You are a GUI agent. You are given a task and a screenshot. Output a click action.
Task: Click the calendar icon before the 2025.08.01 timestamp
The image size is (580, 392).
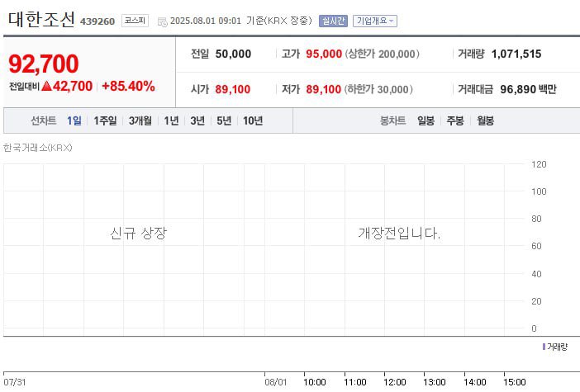click(163, 21)
